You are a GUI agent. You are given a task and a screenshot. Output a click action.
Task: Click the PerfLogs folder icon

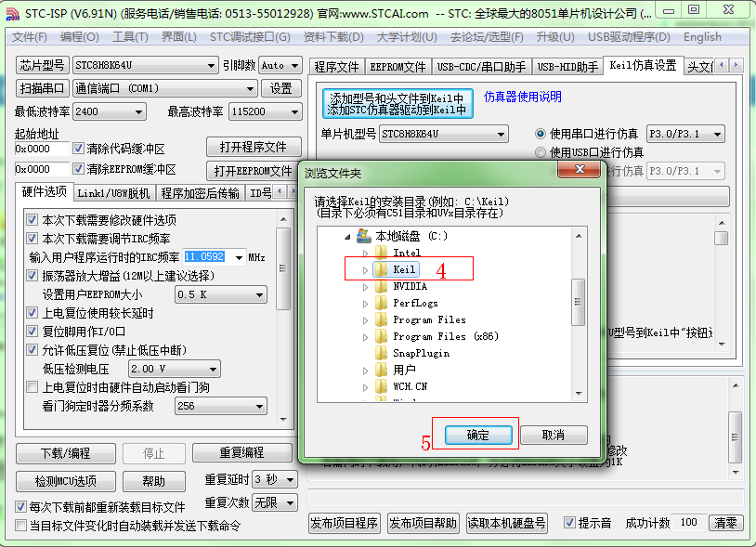click(381, 303)
